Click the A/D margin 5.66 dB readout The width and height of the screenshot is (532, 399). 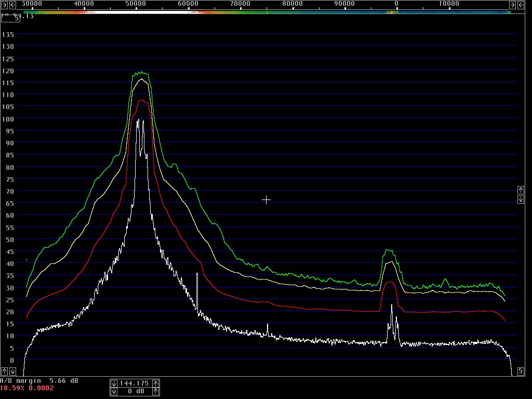pos(39,381)
